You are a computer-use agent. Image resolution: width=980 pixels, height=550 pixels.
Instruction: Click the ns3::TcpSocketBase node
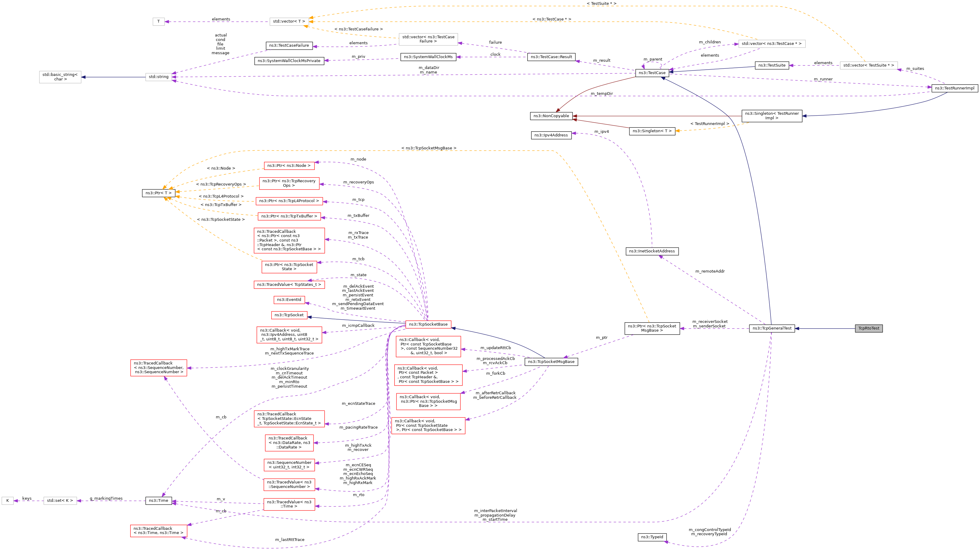pyautogui.click(x=428, y=324)
